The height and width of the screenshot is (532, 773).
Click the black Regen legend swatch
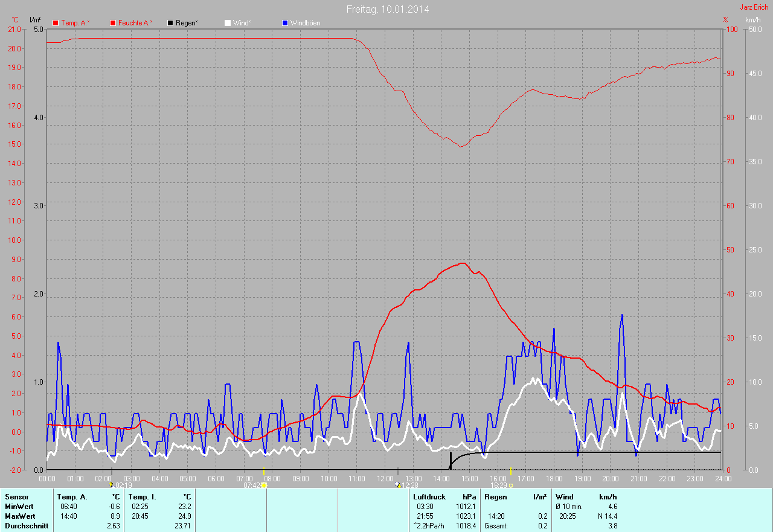(170, 23)
